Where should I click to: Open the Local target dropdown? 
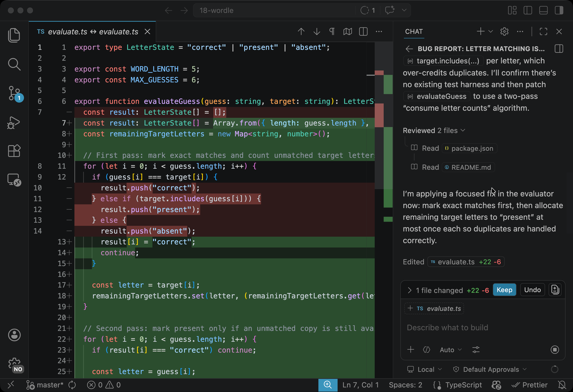tap(425, 369)
